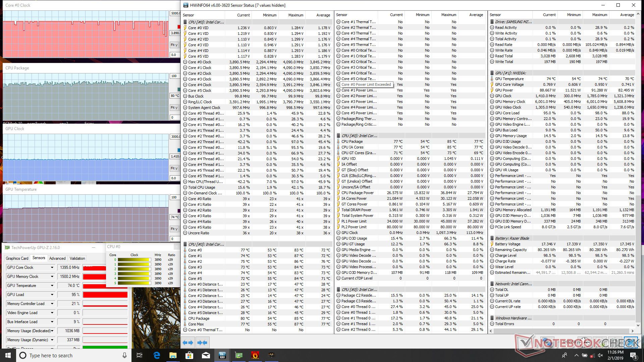Click the clock icon beside Core #0 Clock
Screen dimensions: 644x362
point(185,62)
